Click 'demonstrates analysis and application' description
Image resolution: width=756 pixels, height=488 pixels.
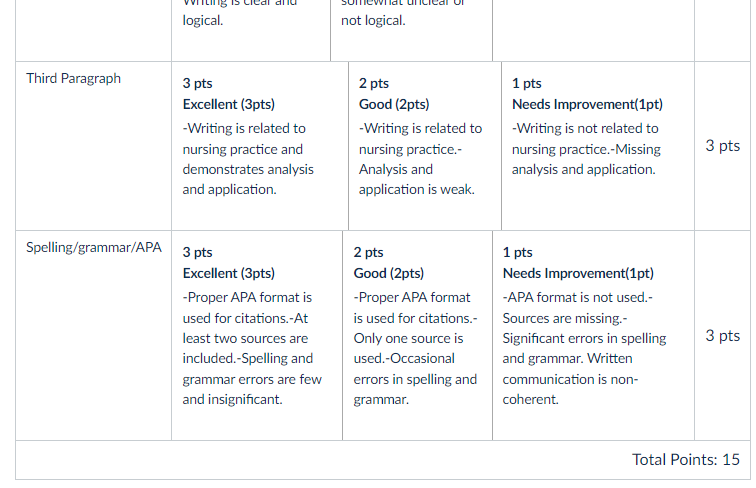248,179
